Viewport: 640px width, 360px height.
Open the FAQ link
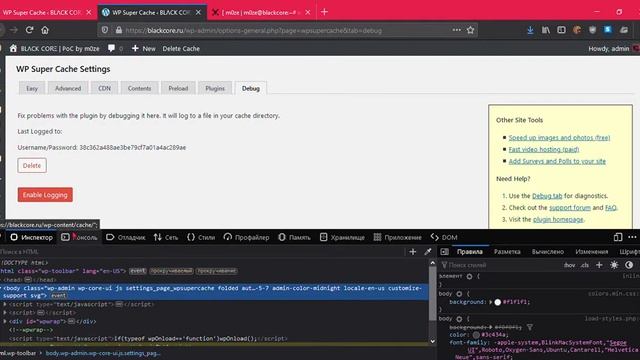(x=611, y=208)
